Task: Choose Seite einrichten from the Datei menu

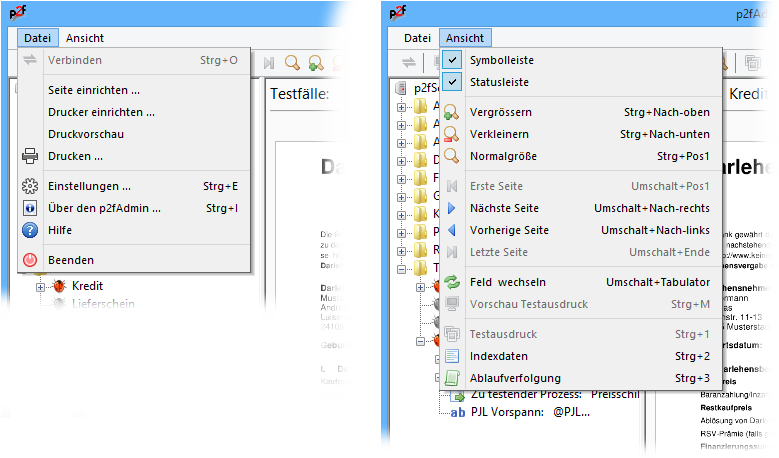Action: pyautogui.click(x=94, y=90)
